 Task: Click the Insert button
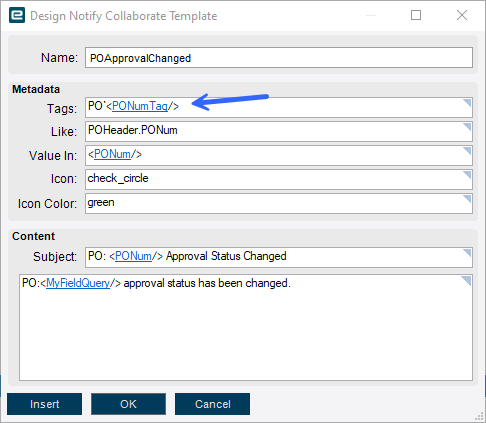pyautogui.click(x=44, y=404)
